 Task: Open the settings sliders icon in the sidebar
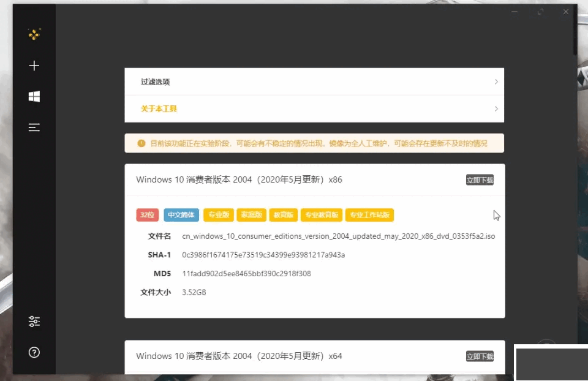34,322
